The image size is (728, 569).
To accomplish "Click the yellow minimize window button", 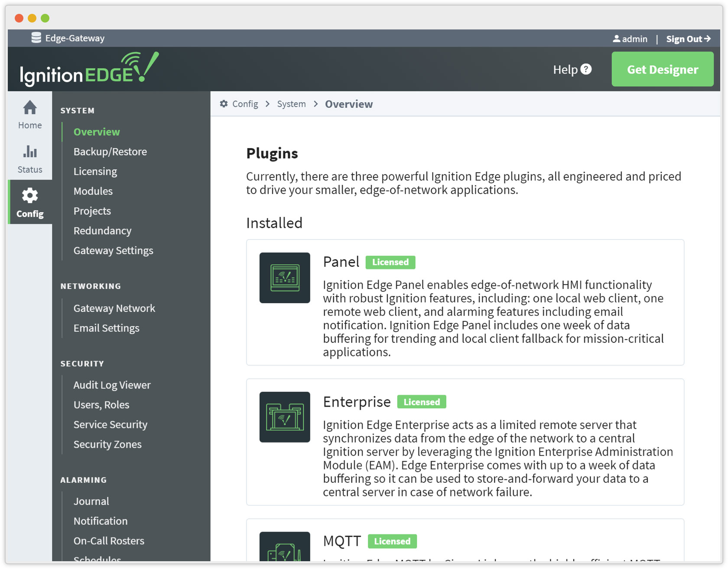I will (x=32, y=18).
